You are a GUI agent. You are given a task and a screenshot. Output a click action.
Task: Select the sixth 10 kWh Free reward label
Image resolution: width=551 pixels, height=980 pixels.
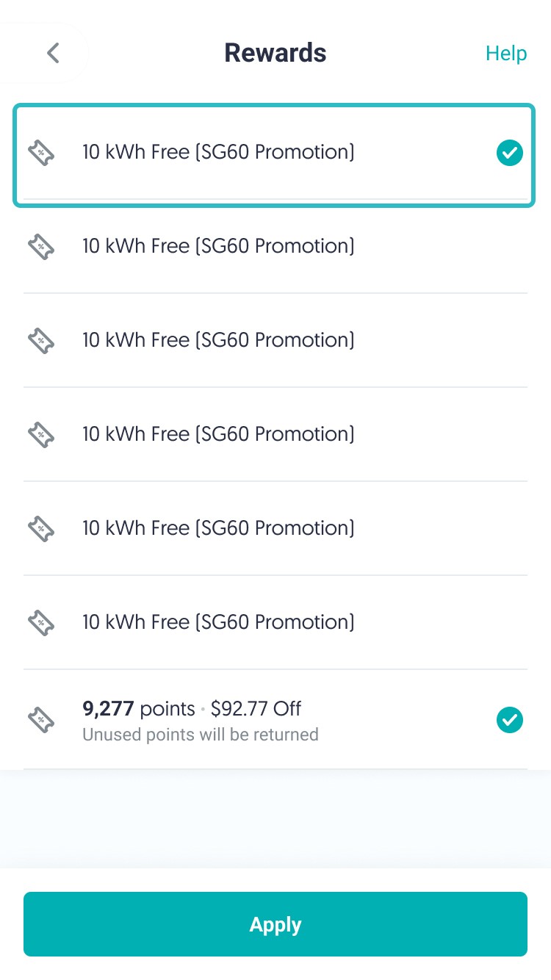click(x=218, y=622)
